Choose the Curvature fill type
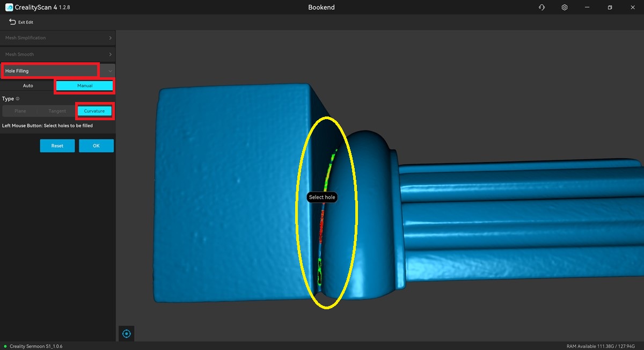The height and width of the screenshot is (350, 644). pos(94,111)
